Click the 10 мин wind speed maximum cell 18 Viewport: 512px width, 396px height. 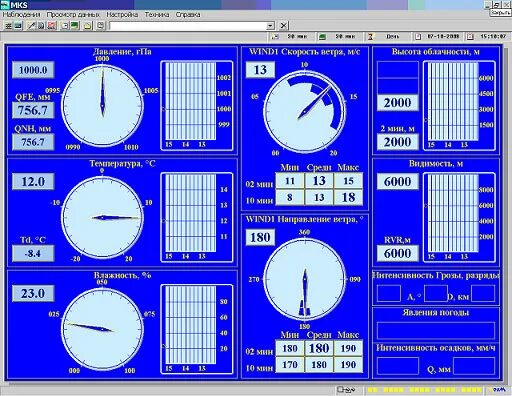(x=348, y=197)
